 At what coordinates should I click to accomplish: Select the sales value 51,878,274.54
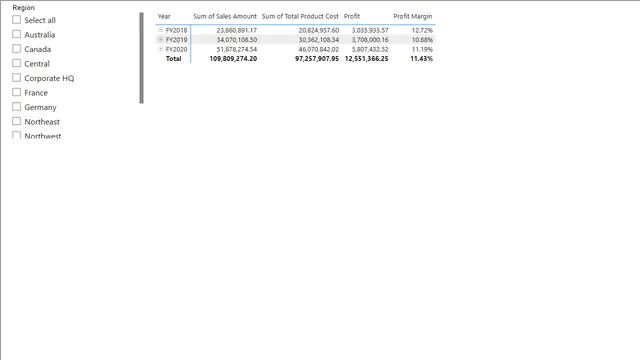click(x=237, y=49)
